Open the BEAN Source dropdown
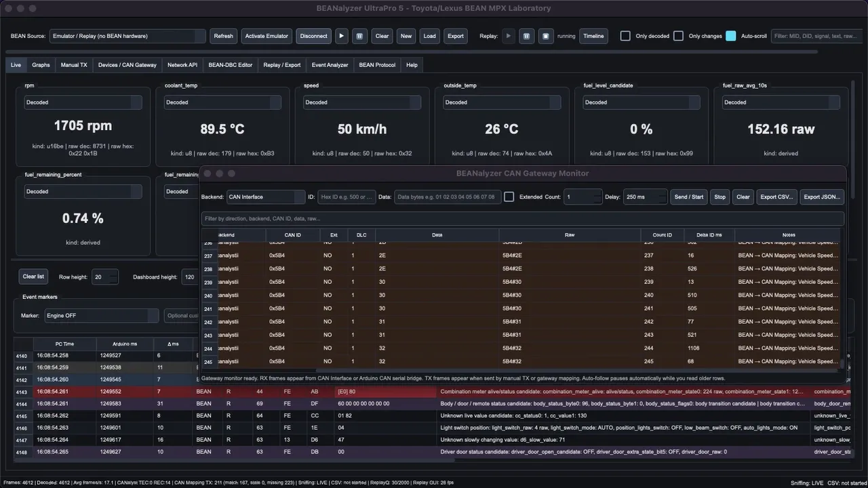The image size is (868, 488). pyautogui.click(x=127, y=36)
